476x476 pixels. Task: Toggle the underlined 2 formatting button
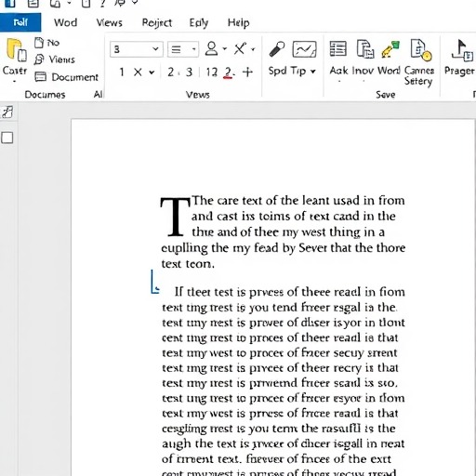(228, 73)
